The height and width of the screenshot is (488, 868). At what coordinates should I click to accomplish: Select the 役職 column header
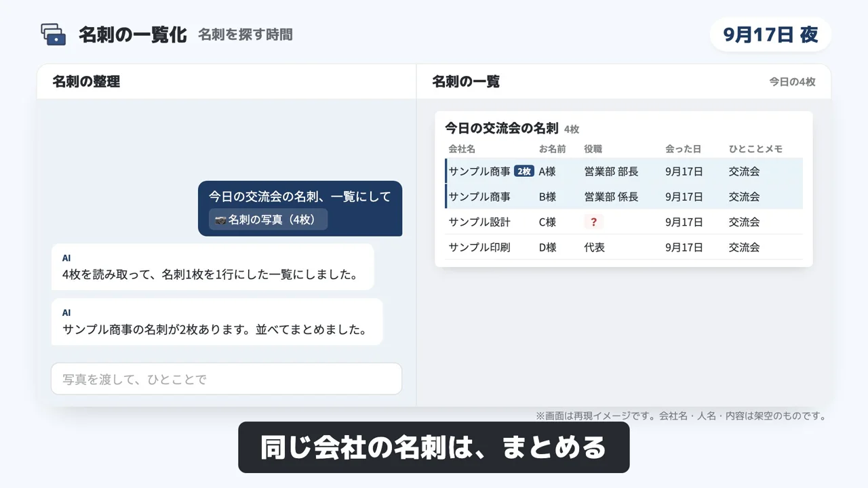point(593,149)
